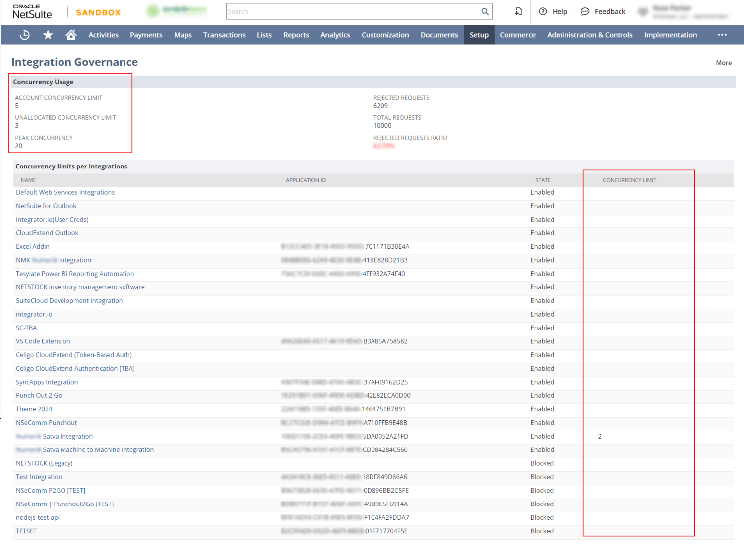
Task: Click inside the global Search field
Action: coord(353,11)
